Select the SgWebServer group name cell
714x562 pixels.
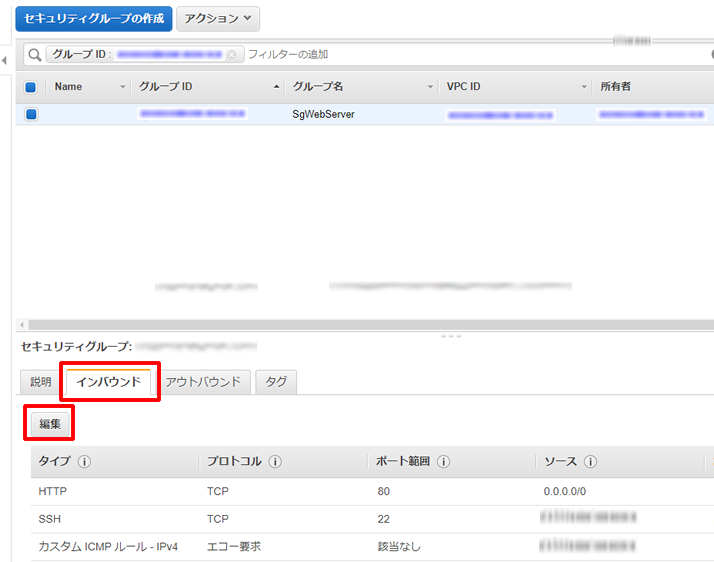323,114
